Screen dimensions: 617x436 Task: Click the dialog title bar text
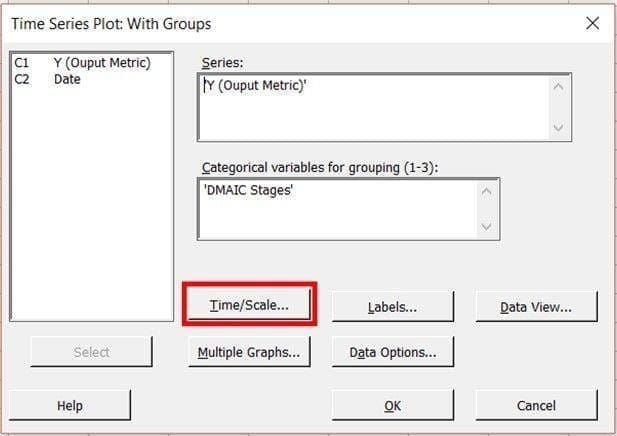(111, 23)
